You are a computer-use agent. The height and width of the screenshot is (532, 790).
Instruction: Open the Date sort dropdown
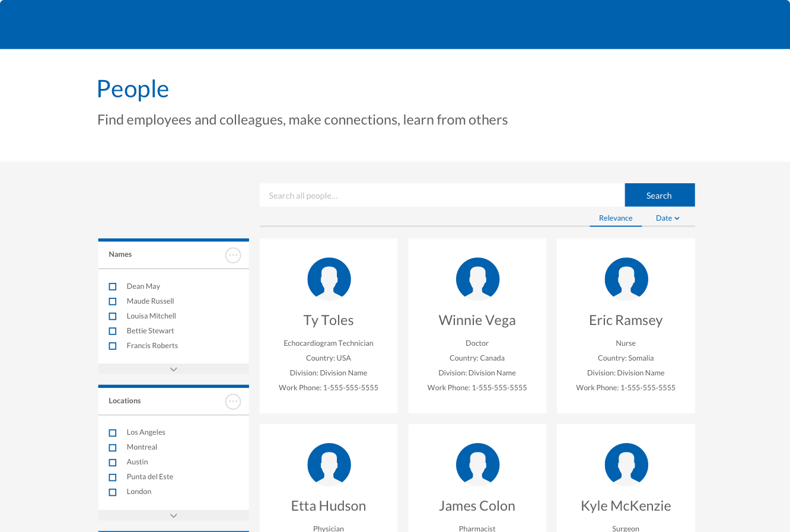[x=667, y=218]
